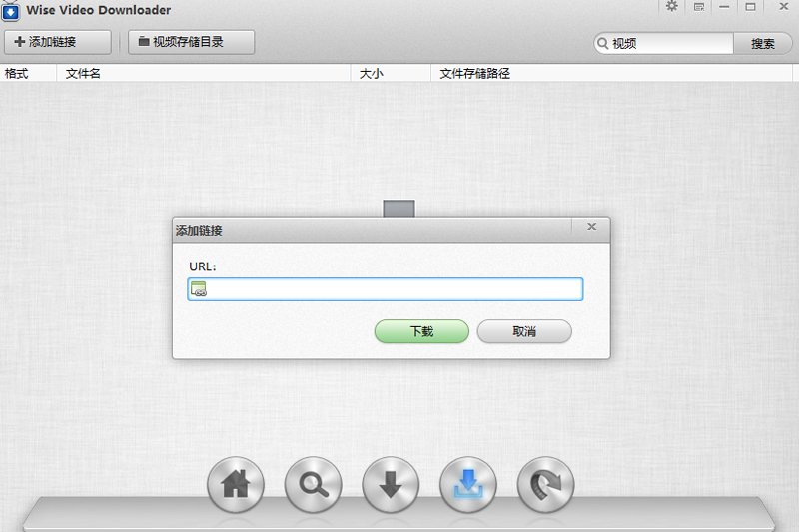Click the 添加链接 add link button
This screenshot has width=799, height=532.
click(x=58, y=42)
